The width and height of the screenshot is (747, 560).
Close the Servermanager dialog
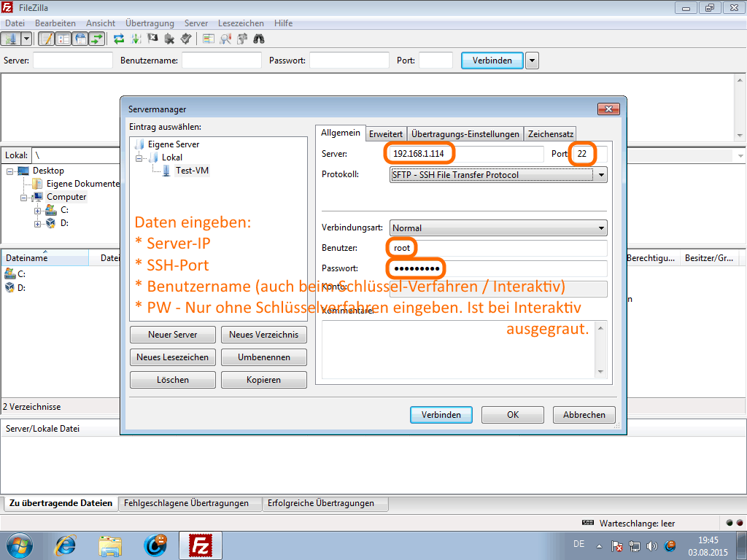tap(608, 109)
